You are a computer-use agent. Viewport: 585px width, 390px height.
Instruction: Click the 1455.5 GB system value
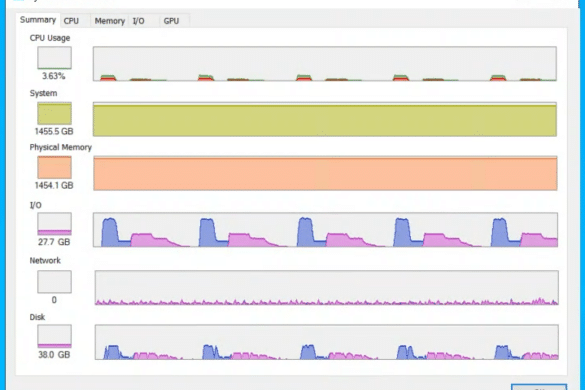point(54,131)
